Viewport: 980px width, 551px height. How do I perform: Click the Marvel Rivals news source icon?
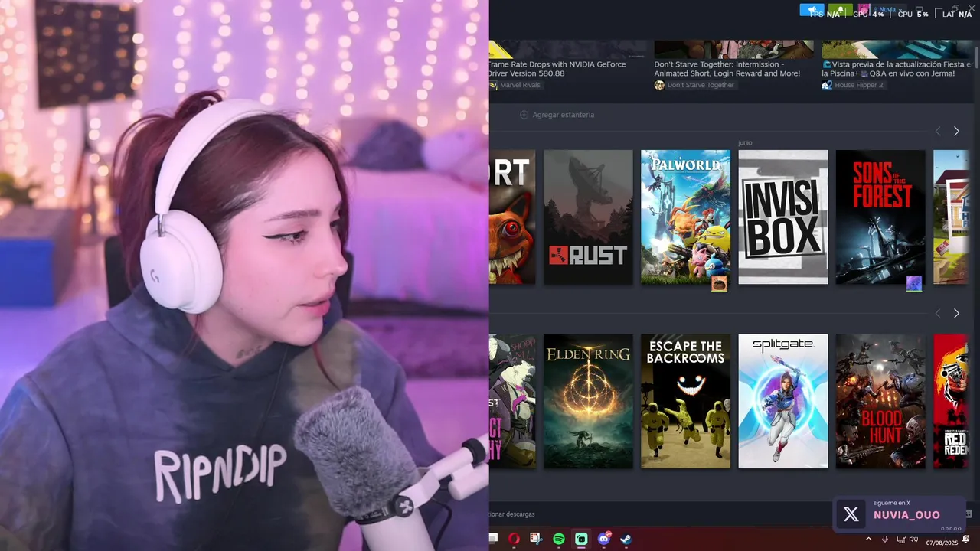point(494,85)
